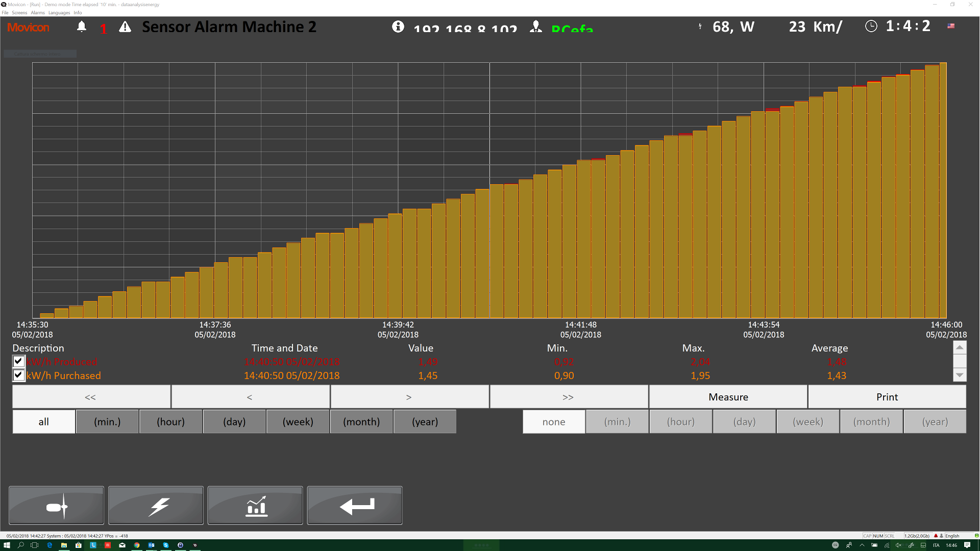
Task: Click the warning triangle alarm icon
Action: point(125,27)
